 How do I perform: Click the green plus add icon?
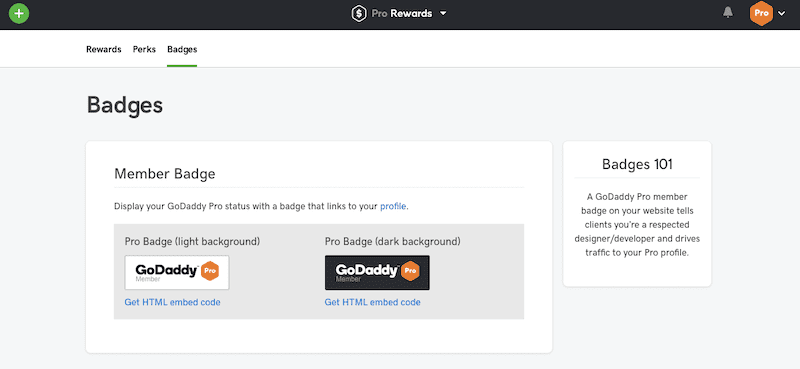(19, 13)
